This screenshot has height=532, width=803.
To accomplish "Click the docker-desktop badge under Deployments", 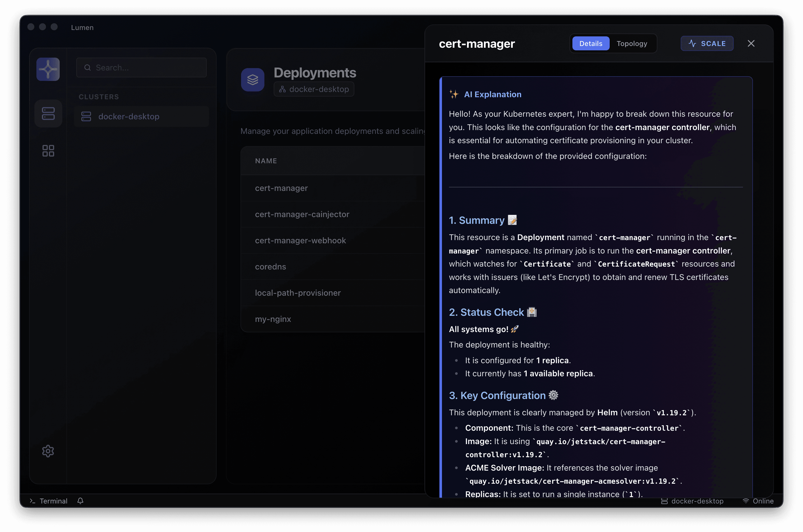I will [x=314, y=89].
